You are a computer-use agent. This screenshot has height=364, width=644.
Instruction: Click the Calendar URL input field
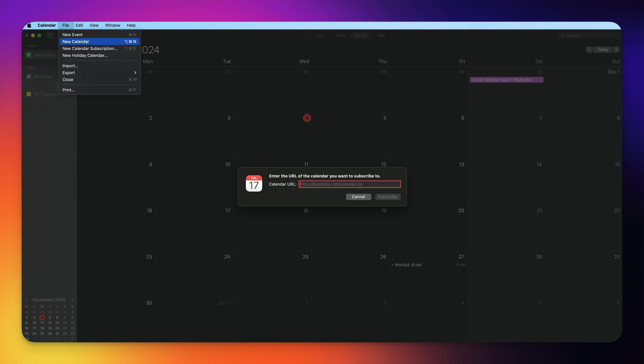tap(349, 184)
